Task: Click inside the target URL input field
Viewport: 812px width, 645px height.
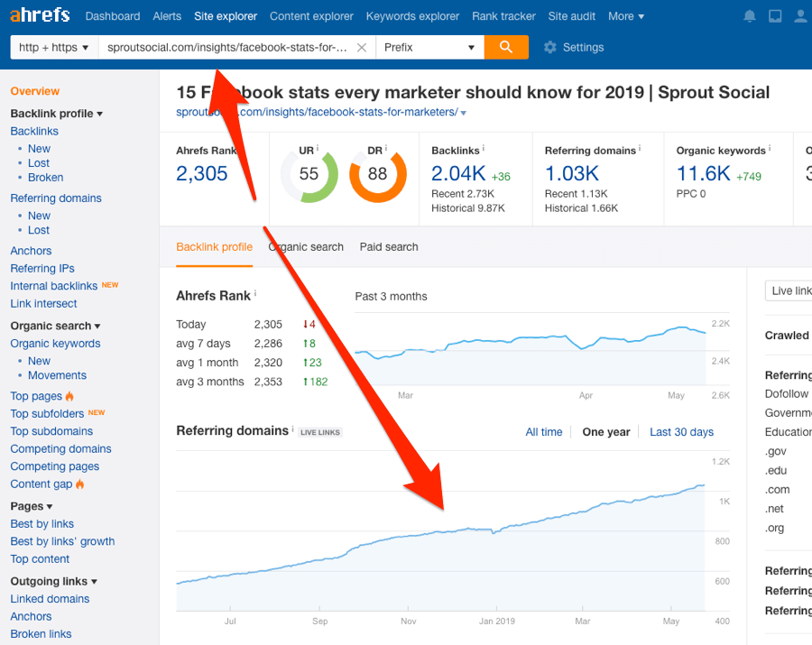Action: [x=226, y=47]
